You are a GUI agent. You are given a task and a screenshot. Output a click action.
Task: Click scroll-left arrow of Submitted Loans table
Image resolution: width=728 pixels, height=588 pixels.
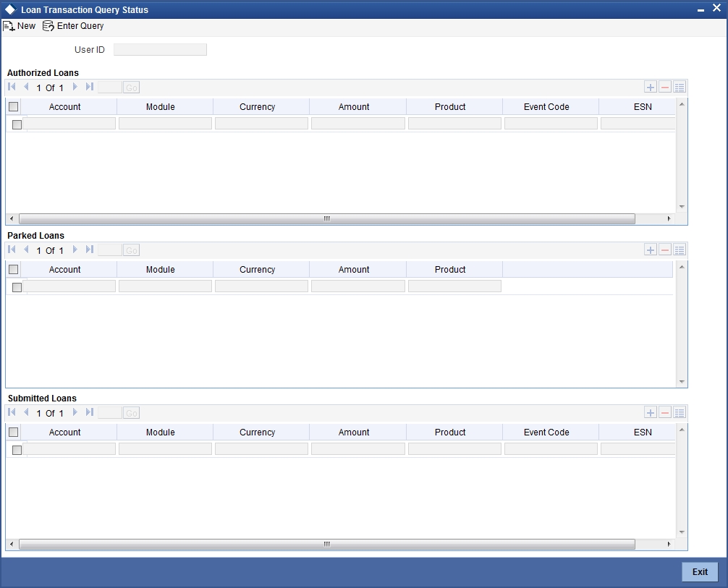pos(12,544)
